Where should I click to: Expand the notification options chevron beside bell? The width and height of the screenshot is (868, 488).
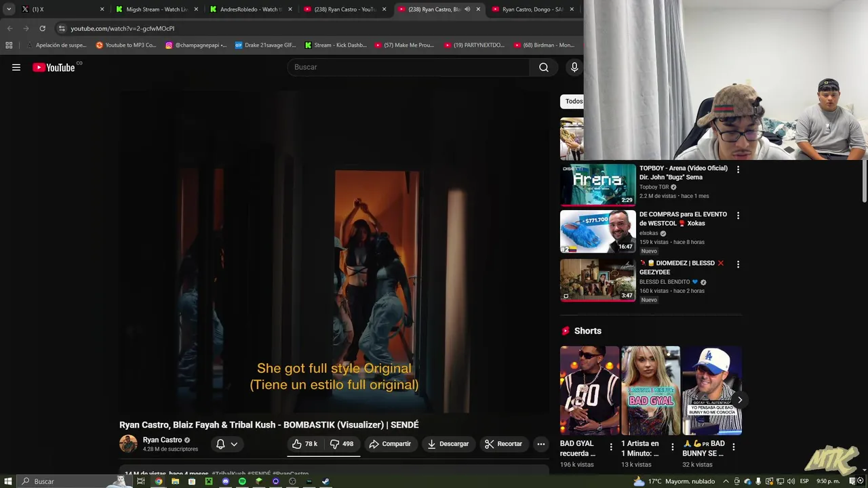234,444
